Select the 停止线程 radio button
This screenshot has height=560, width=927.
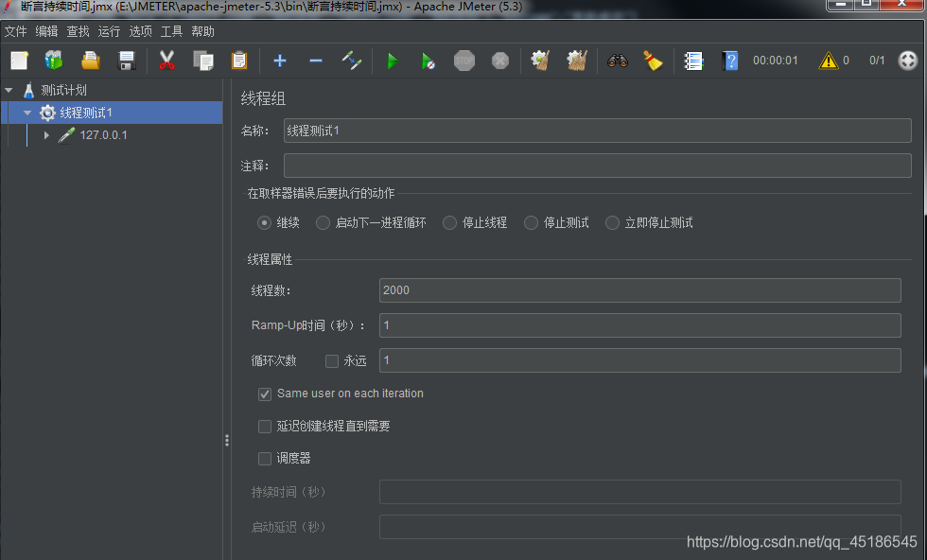[449, 222]
